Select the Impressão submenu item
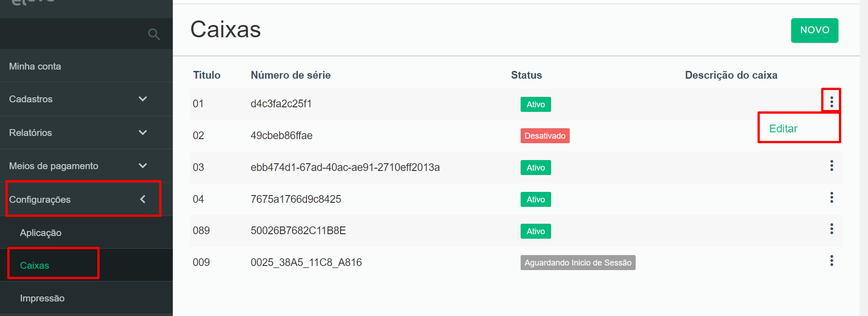Viewport: 868px width, 316px height. point(42,298)
